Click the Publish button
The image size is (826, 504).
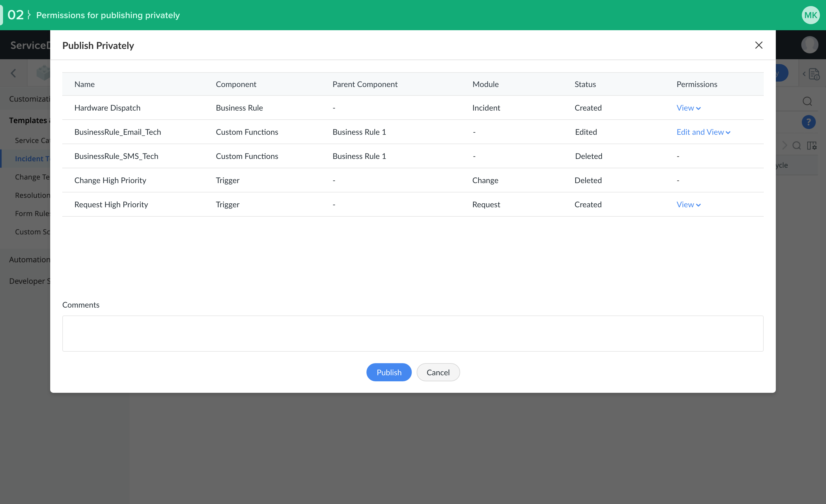tap(389, 372)
